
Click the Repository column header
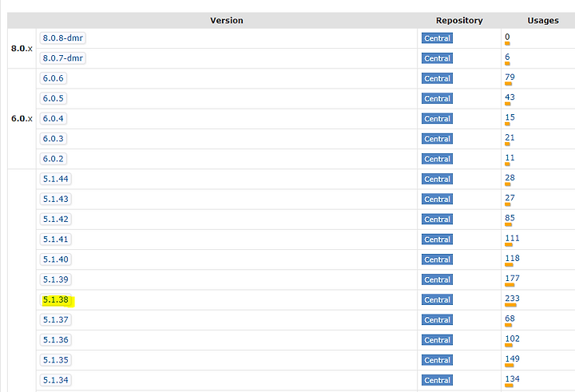pos(459,21)
